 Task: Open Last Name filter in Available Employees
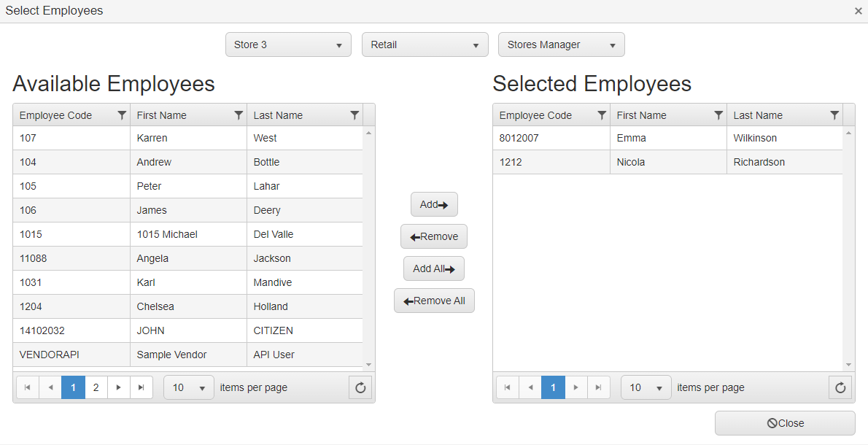354,115
